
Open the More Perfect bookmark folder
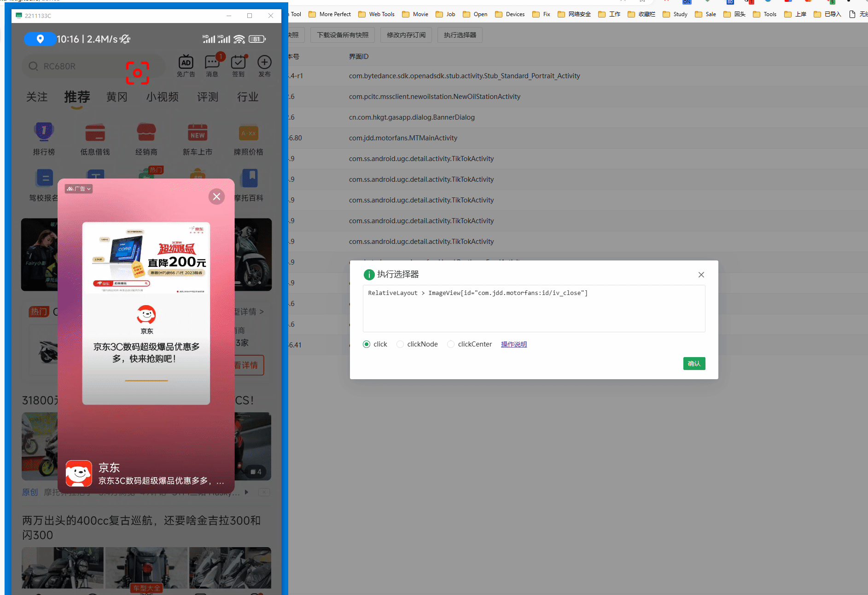click(330, 14)
